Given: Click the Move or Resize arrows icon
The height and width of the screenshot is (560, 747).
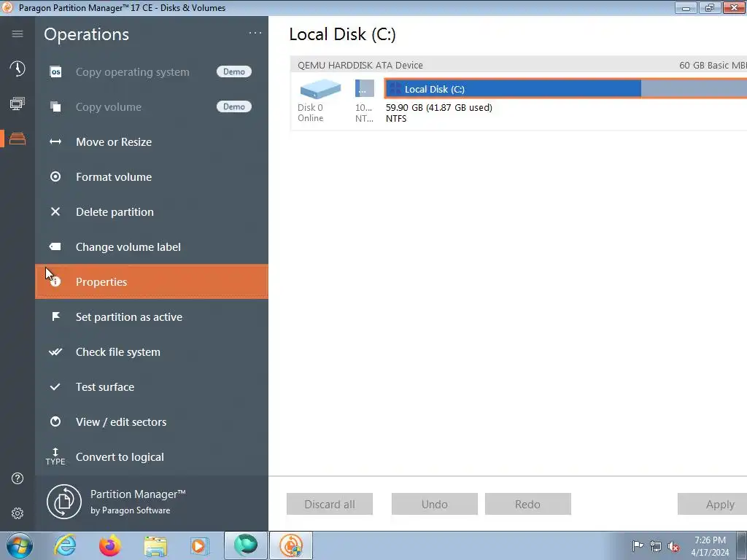Looking at the screenshot, I should coord(55,142).
